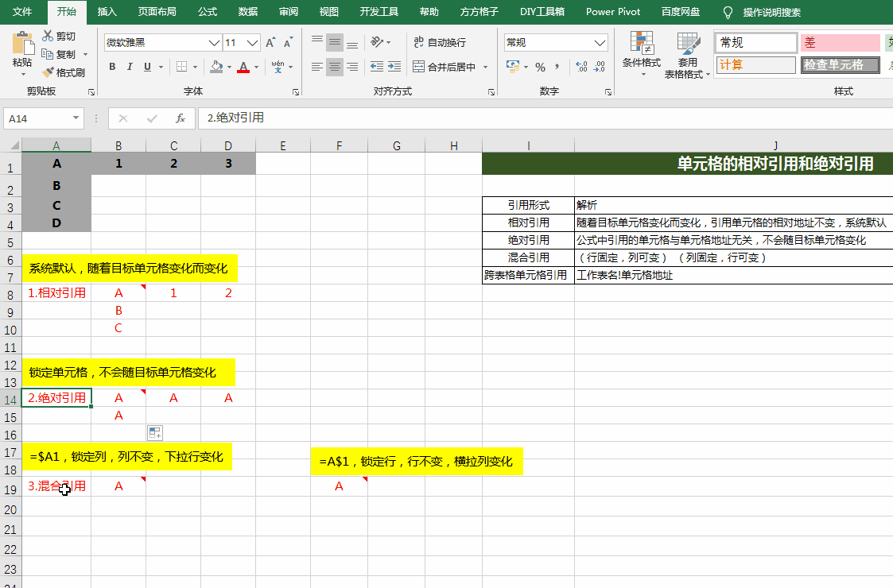893x588 pixels.
Task: Toggle italic formatting
Action: pyautogui.click(x=130, y=67)
